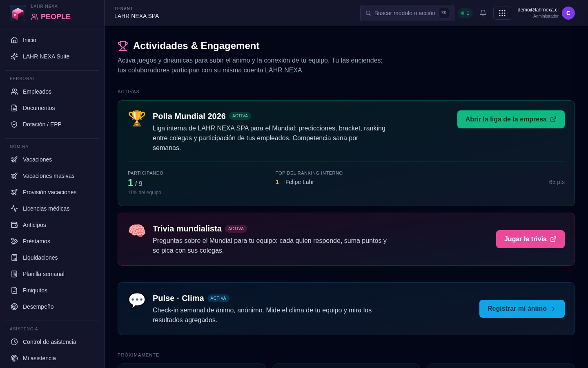Click the LAHR NEXA cube logo
This screenshot has width=588, height=368.
(18, 13)
